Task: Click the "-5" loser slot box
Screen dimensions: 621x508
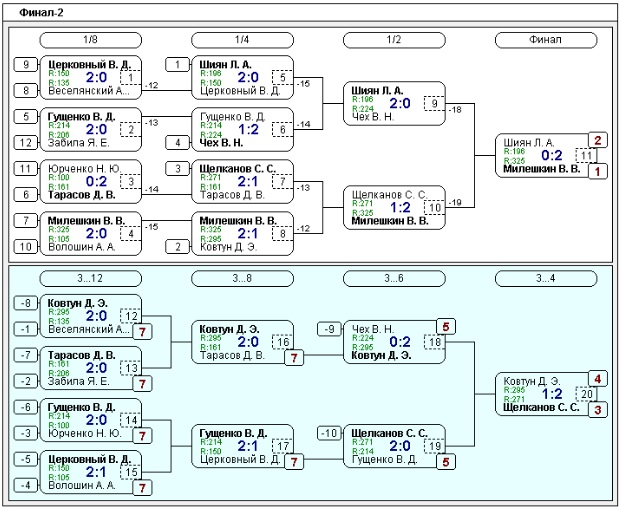Action: [26, 459]
